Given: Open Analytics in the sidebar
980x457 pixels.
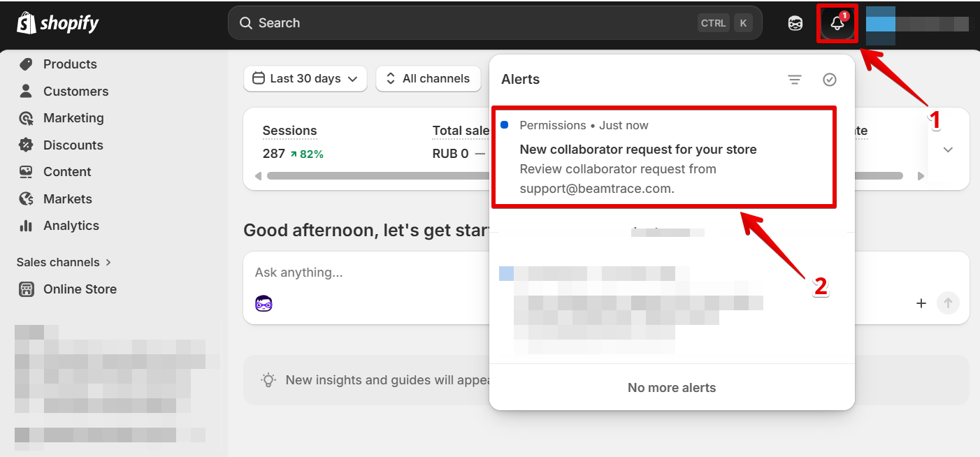Looking at the screenshot, I should (71, 226).
